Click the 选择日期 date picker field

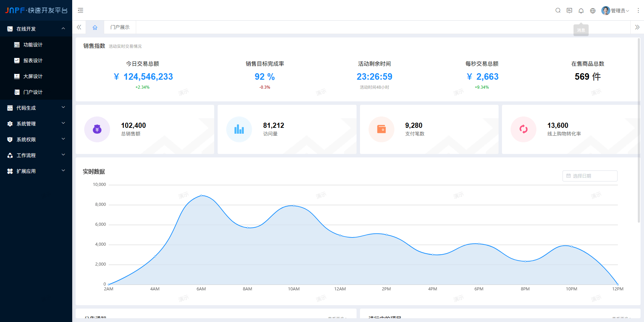coord(590,176)
